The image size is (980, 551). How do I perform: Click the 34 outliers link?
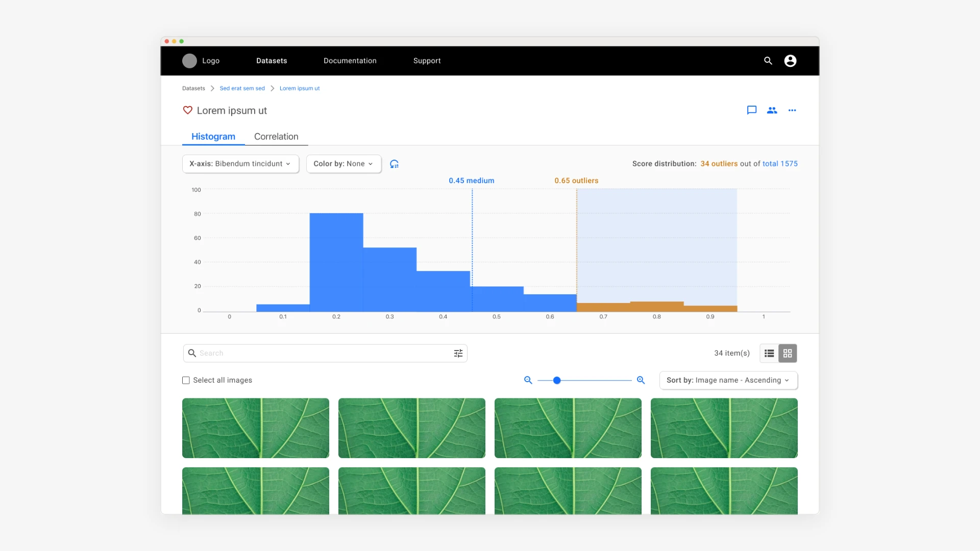pos(719,164)
